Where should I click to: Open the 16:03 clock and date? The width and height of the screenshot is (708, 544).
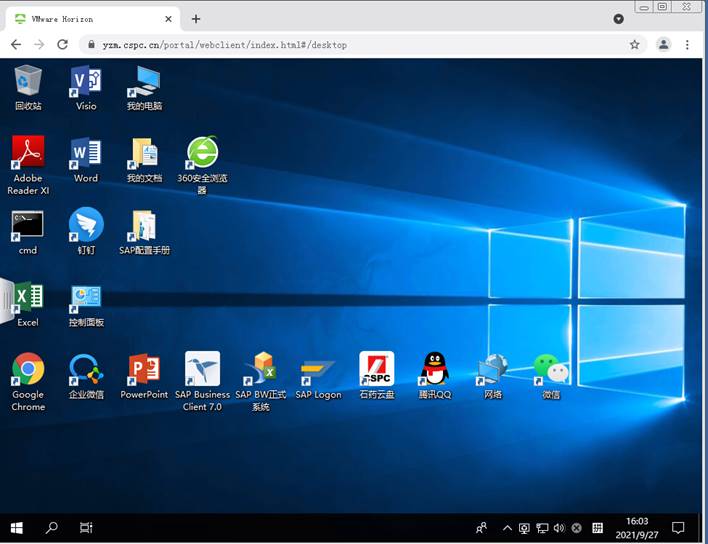click(637, 528)
